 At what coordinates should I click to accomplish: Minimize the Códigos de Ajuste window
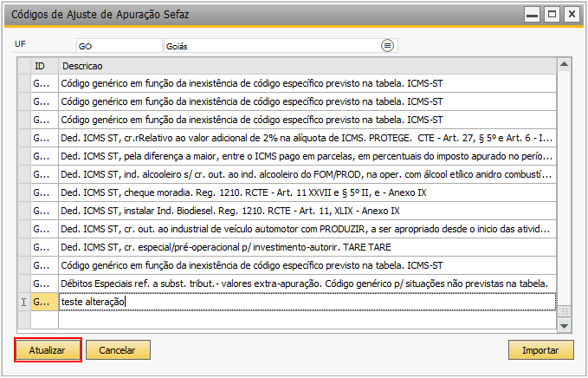click(x=532, y=15)
